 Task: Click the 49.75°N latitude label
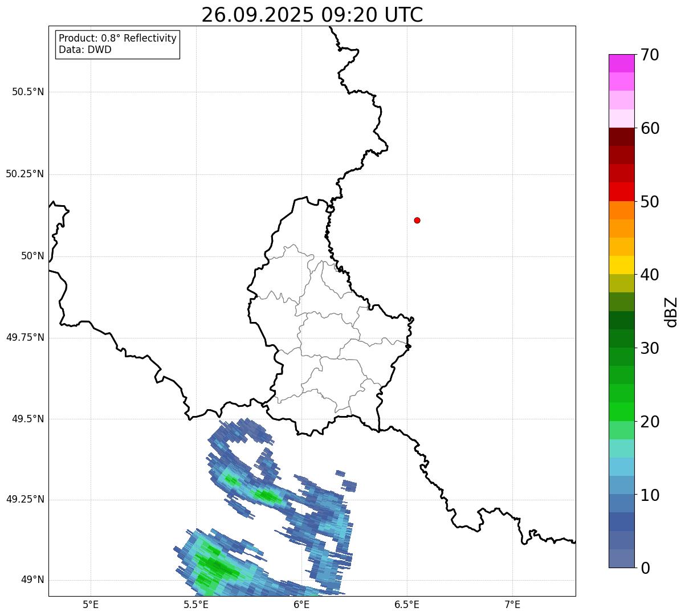point(25,337)
